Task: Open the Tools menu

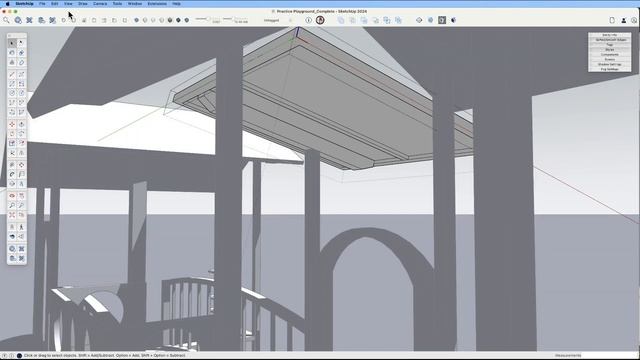Action: [117, 4]
